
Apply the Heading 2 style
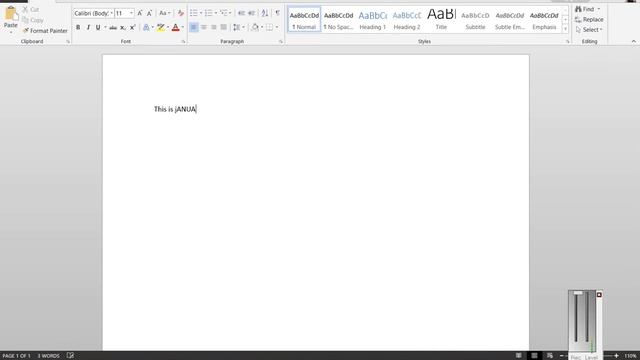(407, 19)
